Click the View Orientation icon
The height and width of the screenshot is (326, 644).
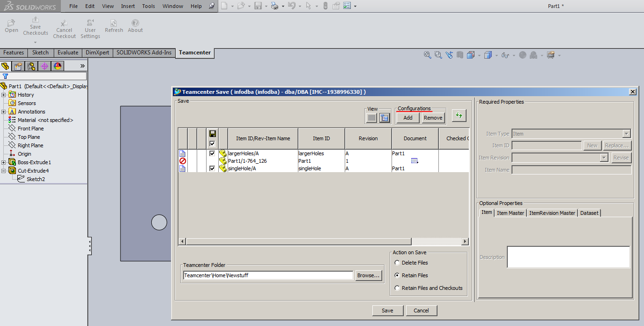click(x=471, y=55)
